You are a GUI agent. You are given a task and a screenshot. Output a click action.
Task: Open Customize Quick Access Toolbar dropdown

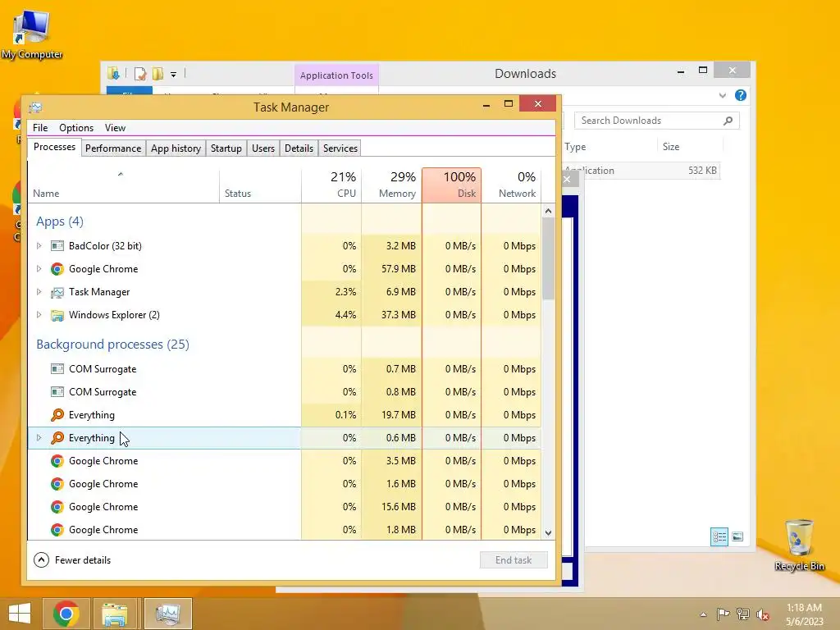(174, 75)
